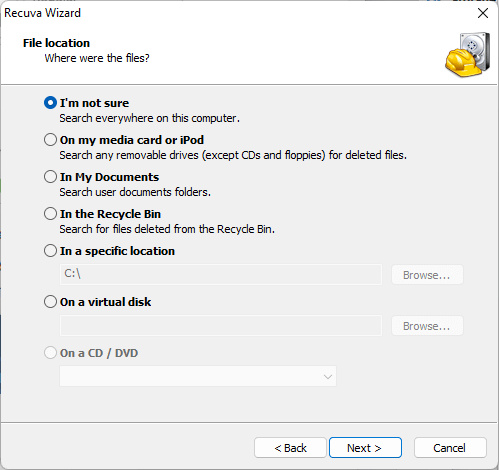Open the CD / DVD drive dropdown
This screenshot has width=499, height=470.
click(x=198, y=376)
